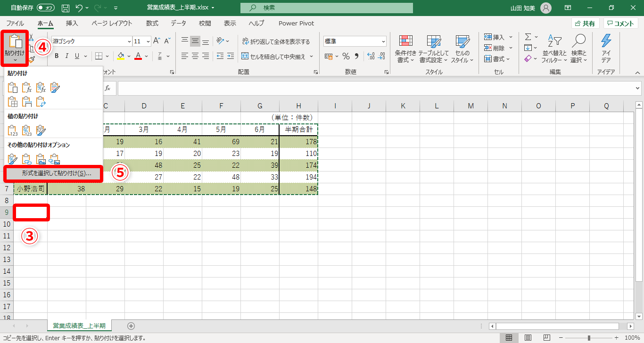Screen dimensions: 644x343
Task: Open the Ideas (アイデア) button
Action: coord(606,48)
